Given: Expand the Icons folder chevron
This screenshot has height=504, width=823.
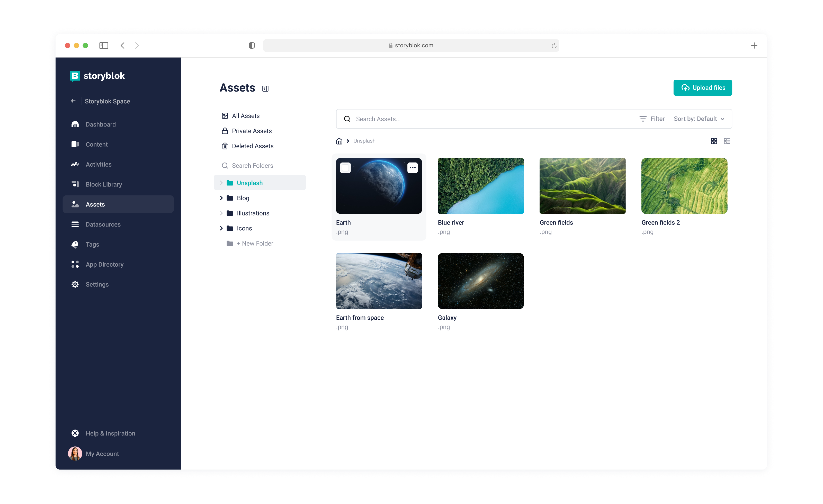Looking at the screenshot, I should (x=221, y=228).
